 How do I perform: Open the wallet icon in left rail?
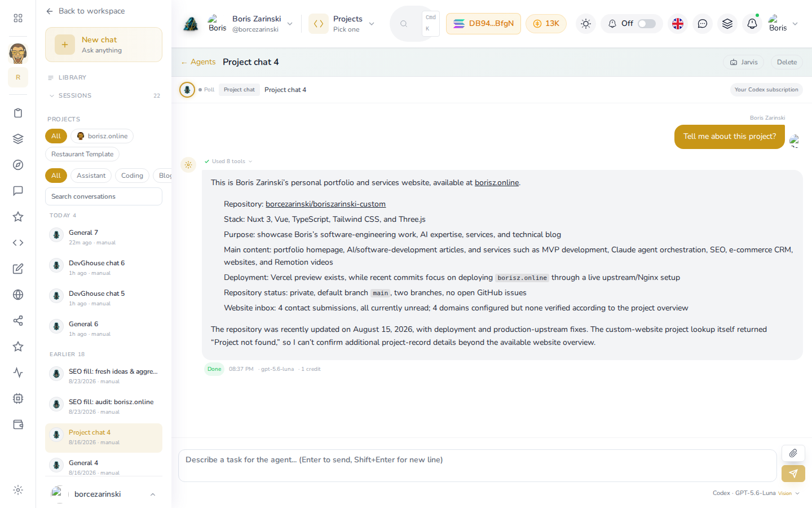[x=18, y=424]
